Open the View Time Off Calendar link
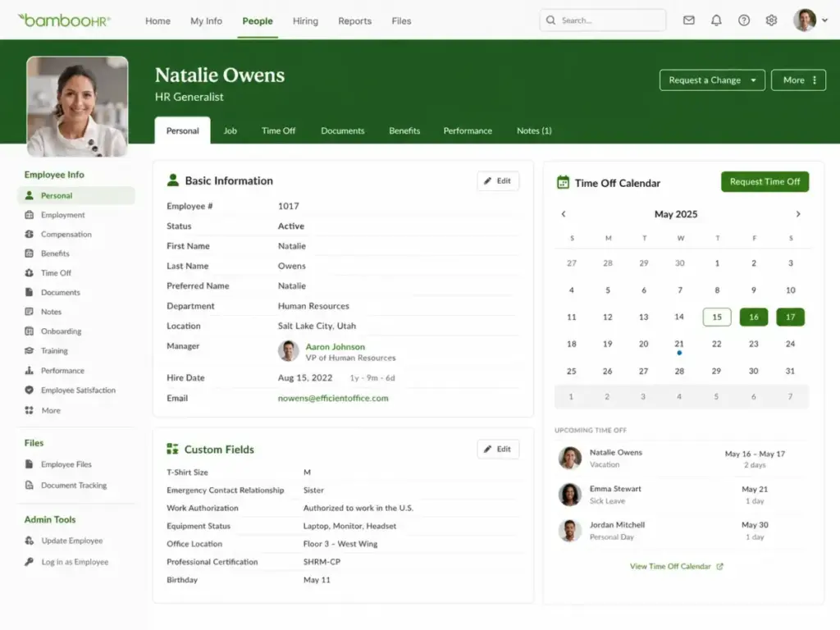Viewport: 840px width, 630px height. pyautogui.click(x=676, y=566)
